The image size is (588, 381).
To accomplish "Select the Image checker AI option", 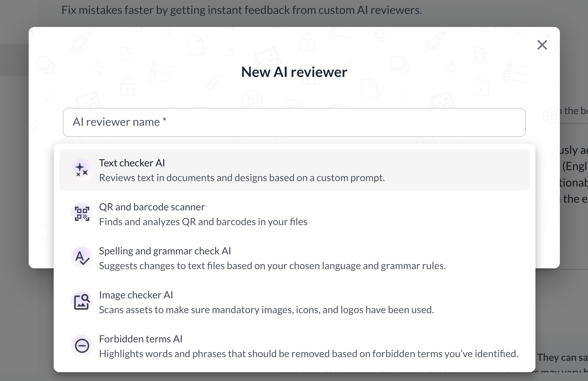I will coord(136,295).
